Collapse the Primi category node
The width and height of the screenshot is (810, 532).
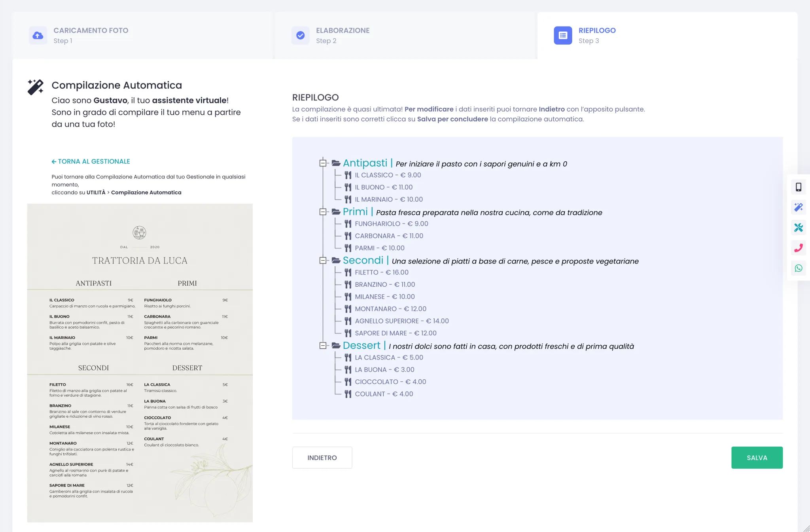[323, 212]
